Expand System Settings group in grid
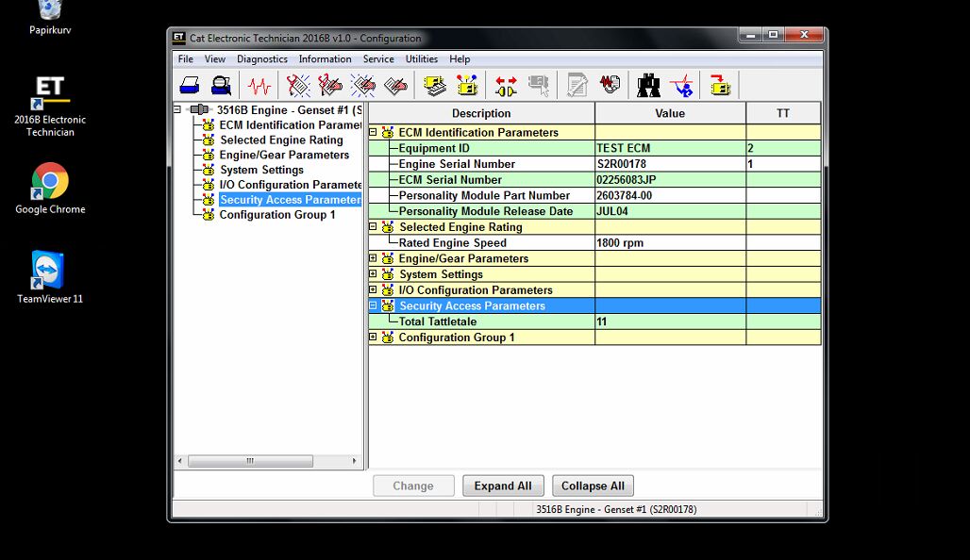Screen dimensions: 970x560 coord(373,273)
